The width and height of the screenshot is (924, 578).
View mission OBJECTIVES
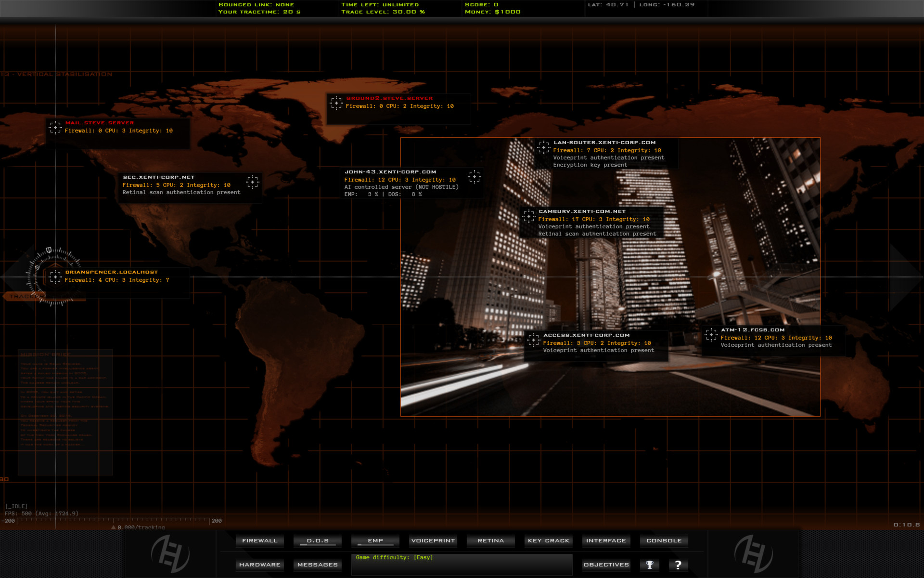click(606, 565)
